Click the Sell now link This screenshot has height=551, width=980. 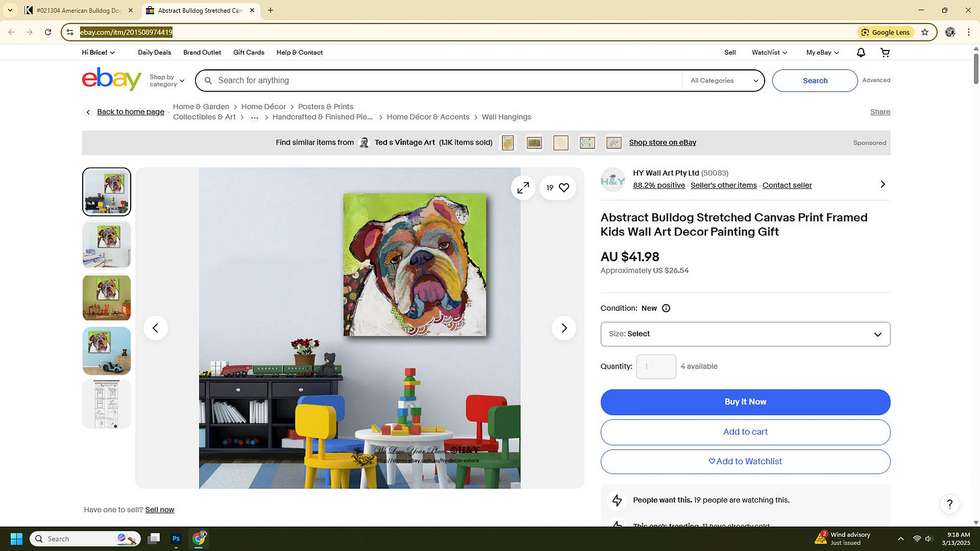point(160,510)
